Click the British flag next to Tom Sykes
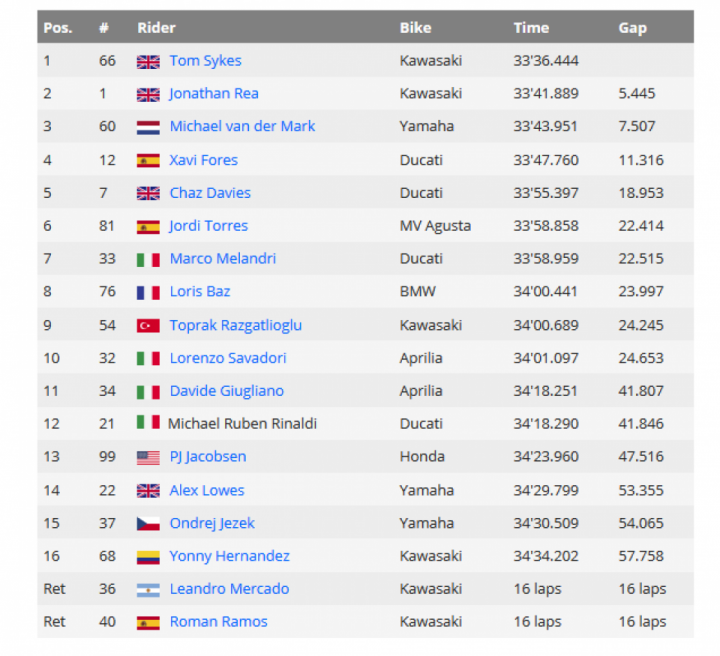This screenshot has width=720, height=656. click(148, 62)
